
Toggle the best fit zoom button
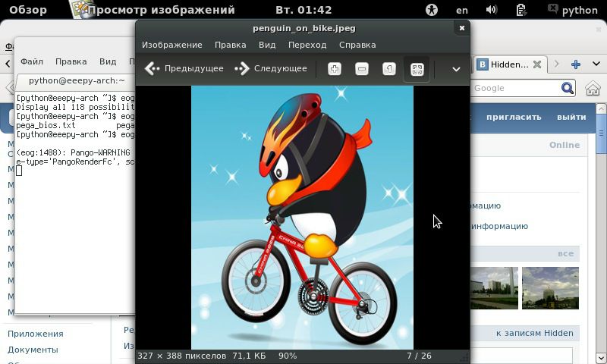click(417, 69)
